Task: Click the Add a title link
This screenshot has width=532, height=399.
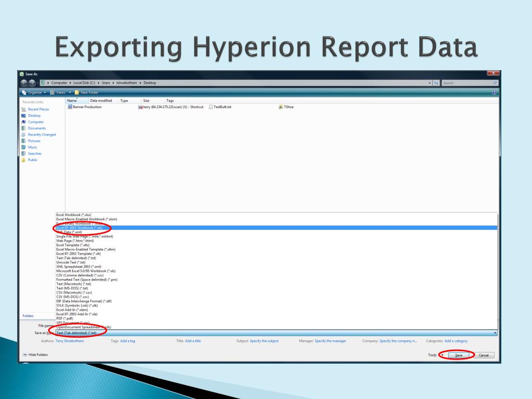Action: [x=193, y=341]
